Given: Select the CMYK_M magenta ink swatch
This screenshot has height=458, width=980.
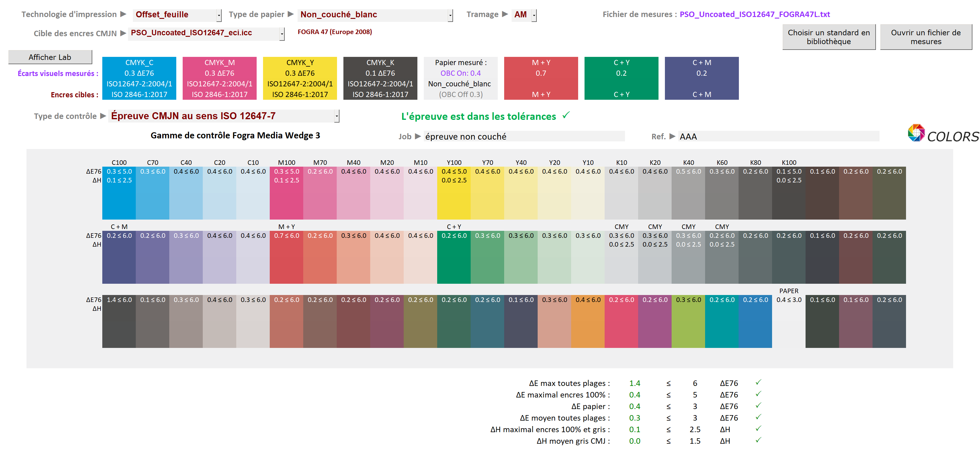Looking at the screenshot, I should [220, 78].
